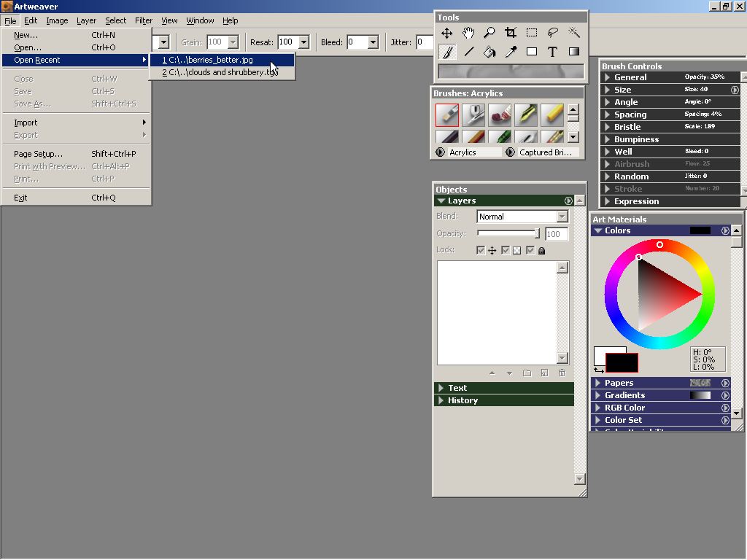The width and height of the screenshot is (747, 560).
Task: Click the Page Setup menu entry
Action: (x=38, y=154)
